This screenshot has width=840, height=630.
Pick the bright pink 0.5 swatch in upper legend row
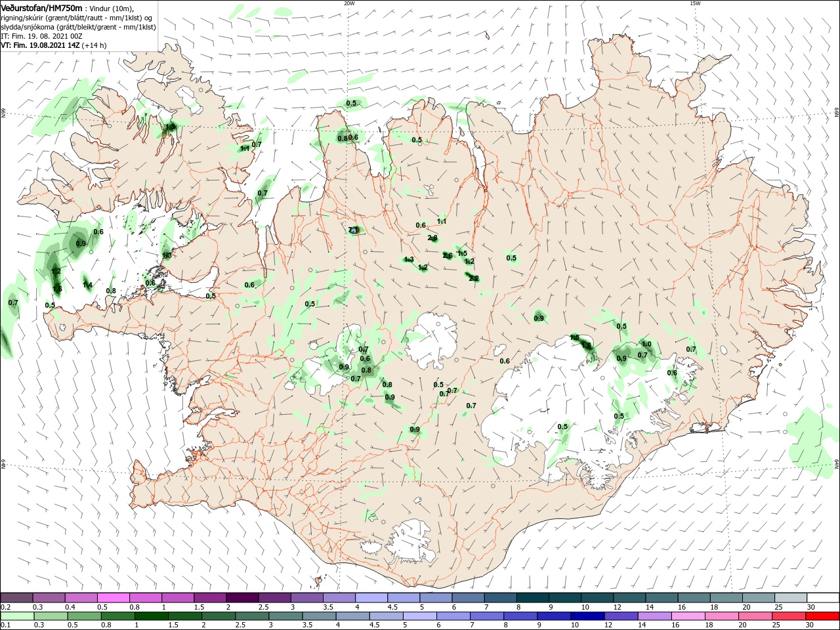pyautogui.click(x=113, y=598)
